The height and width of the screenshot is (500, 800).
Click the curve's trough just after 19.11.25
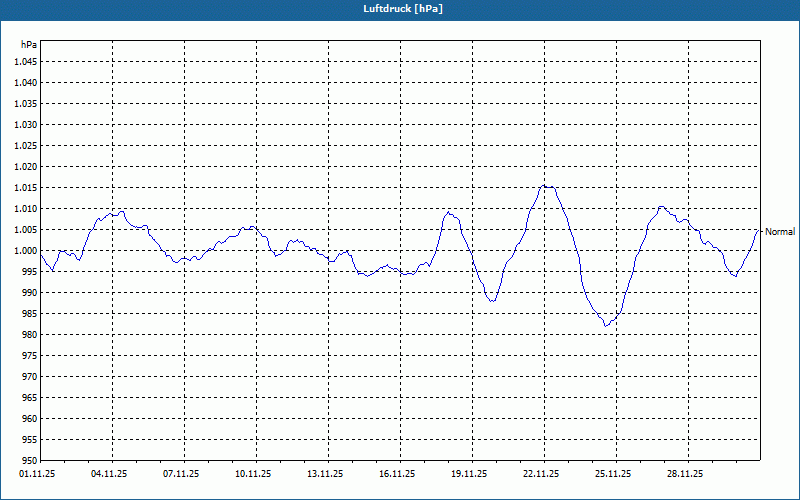(x=492, y=301)
